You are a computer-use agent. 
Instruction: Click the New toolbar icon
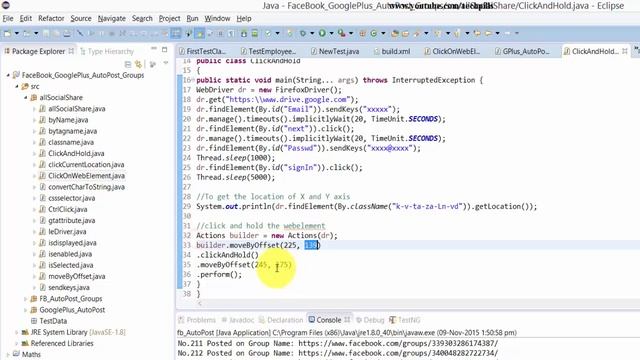point(7,33)
